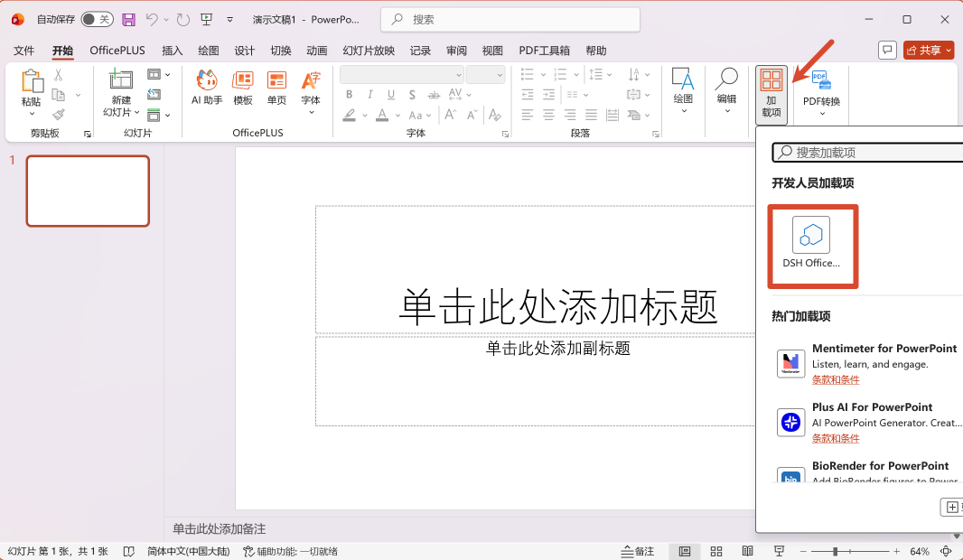Image resolution: width=963 pixels, height=560 pixels.
Task: Click the Clear formatting icon
Action: (494, 115)
